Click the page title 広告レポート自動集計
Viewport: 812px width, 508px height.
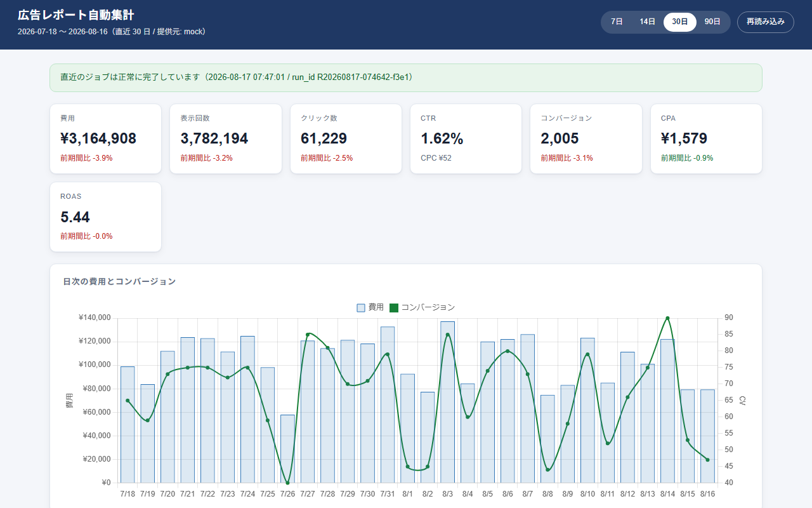(76, 15)
